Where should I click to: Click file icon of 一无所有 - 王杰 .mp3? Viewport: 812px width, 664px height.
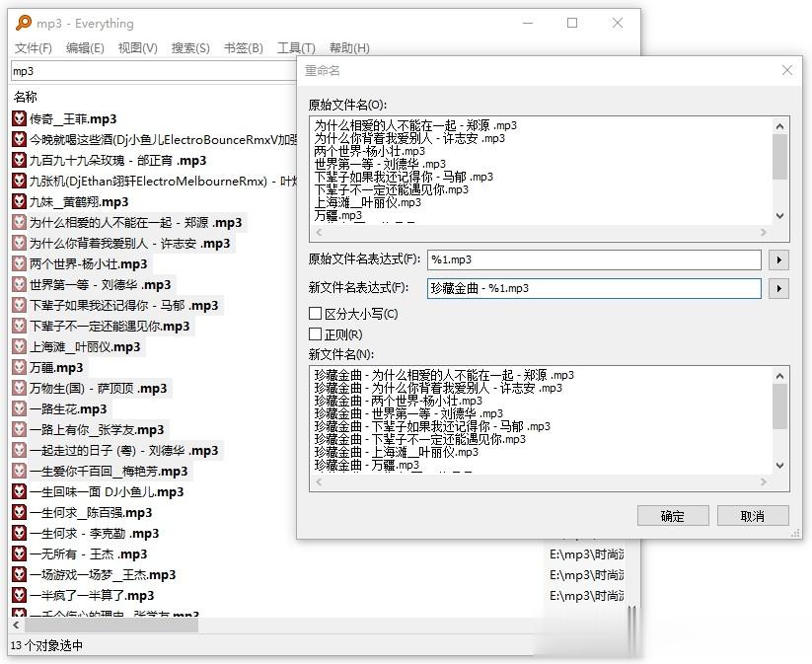19,553
